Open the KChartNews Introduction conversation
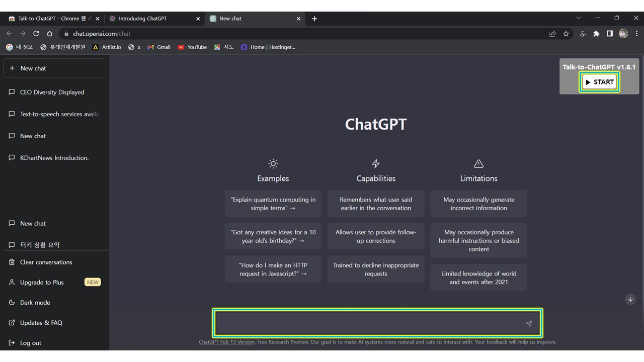644x362 pixels. [x=55, y=158]
